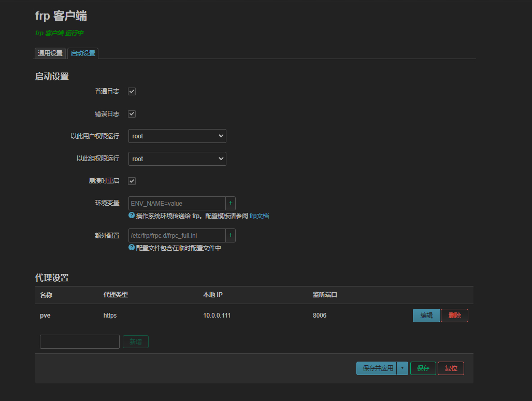Click the 额外配置 file path input
This screenshot has height=401, width=532.
coord(177,235)
